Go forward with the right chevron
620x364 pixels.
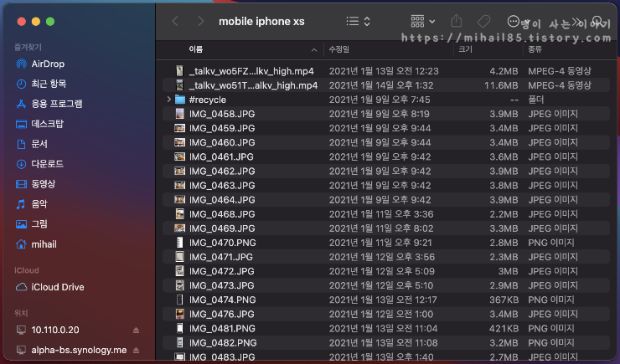pos(200,21)
